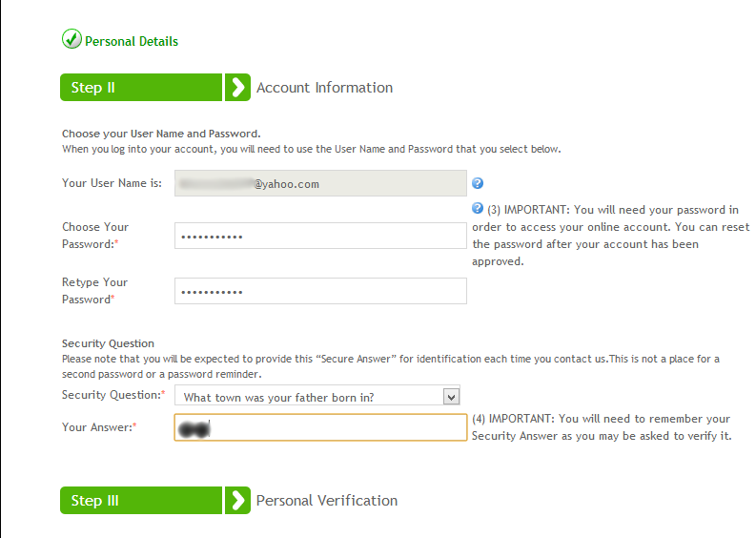Click the arrow icon beside Step II
756x538 pixels.
(237, 88)
